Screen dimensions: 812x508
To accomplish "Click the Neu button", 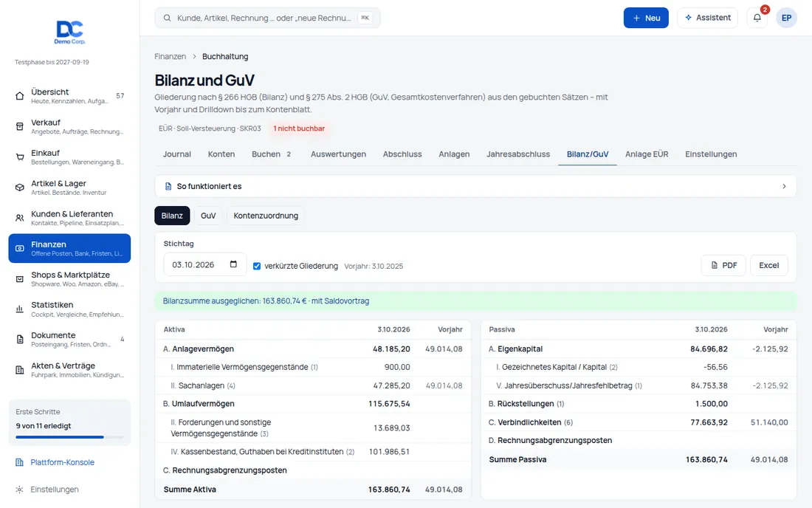I will [x=646, y=18].
